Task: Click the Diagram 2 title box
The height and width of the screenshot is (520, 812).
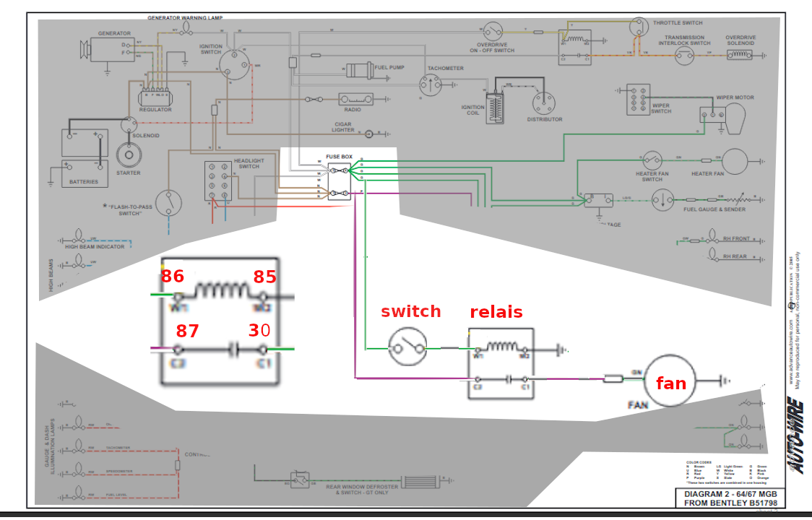Action: (730, 498)
